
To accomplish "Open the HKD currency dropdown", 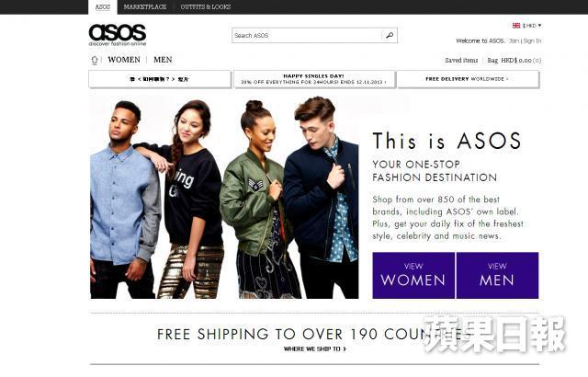I will [532, 26].
